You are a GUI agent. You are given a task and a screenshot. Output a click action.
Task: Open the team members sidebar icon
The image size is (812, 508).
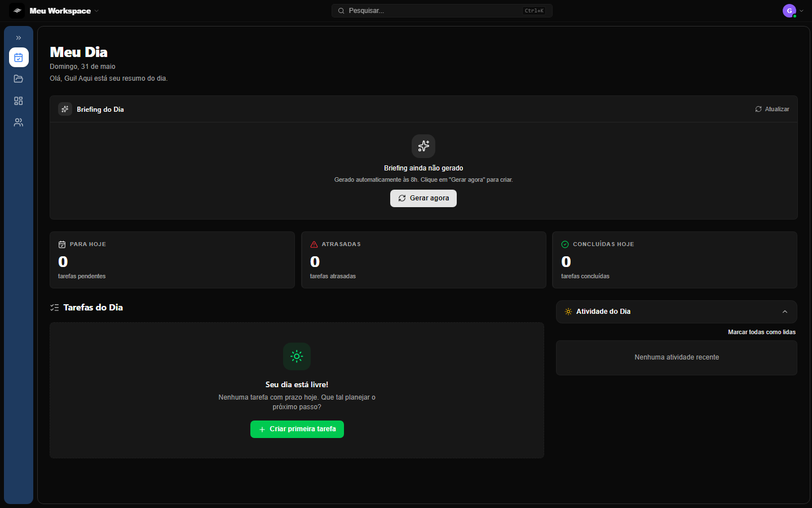click(19, 122)
